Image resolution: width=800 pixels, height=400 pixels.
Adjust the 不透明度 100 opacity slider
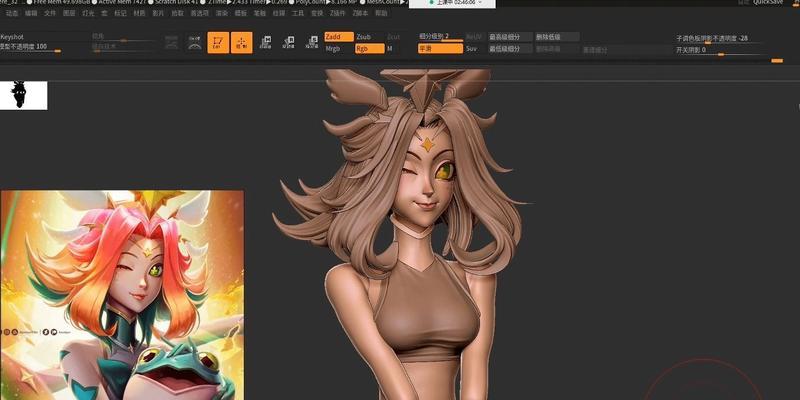pyautogui.click(x=31, y=47)
